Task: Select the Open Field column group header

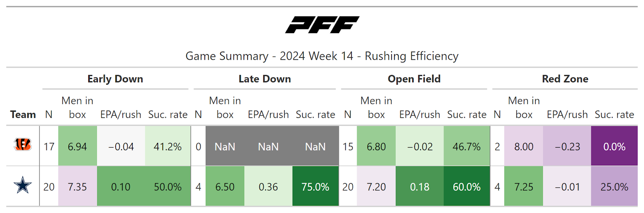Action: click(414, 79)
